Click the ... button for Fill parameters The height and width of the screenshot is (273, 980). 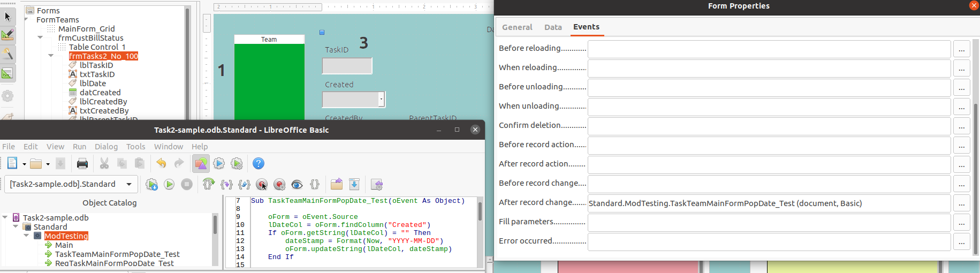(x=961, y=223)
